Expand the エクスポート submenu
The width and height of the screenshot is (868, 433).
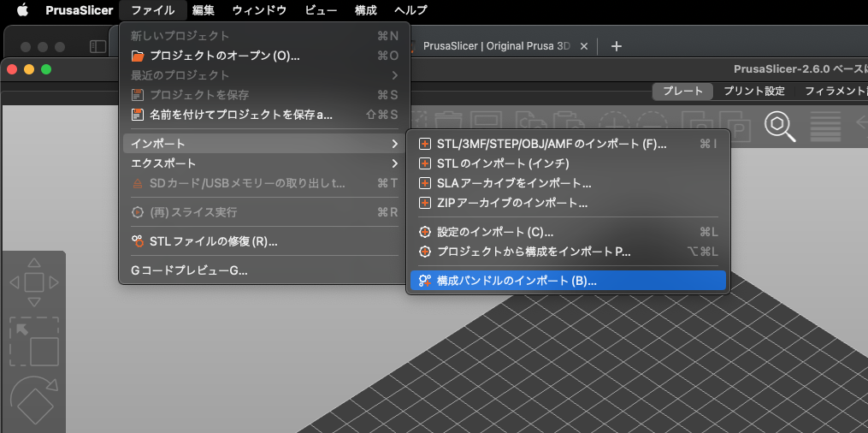coord(264,163)
